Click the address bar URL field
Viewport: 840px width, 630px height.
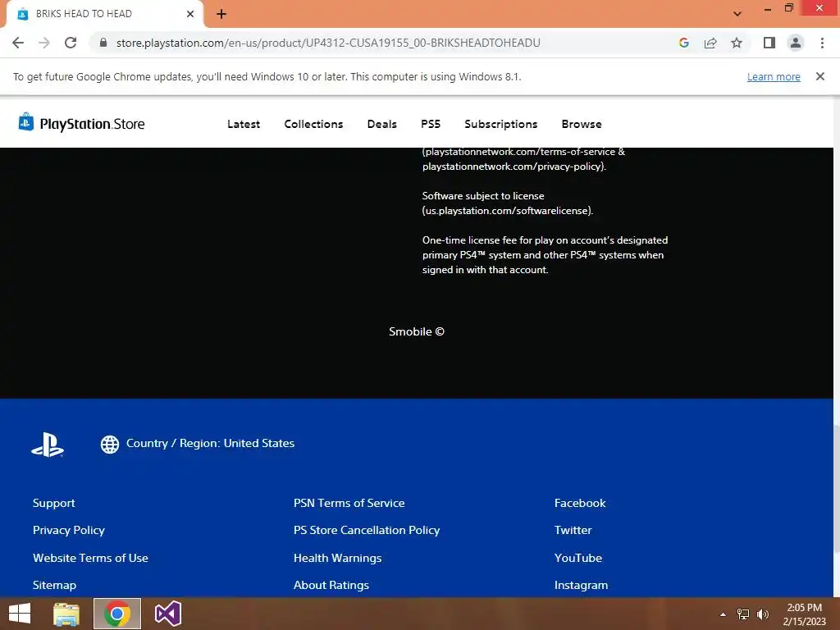[328, 43]
